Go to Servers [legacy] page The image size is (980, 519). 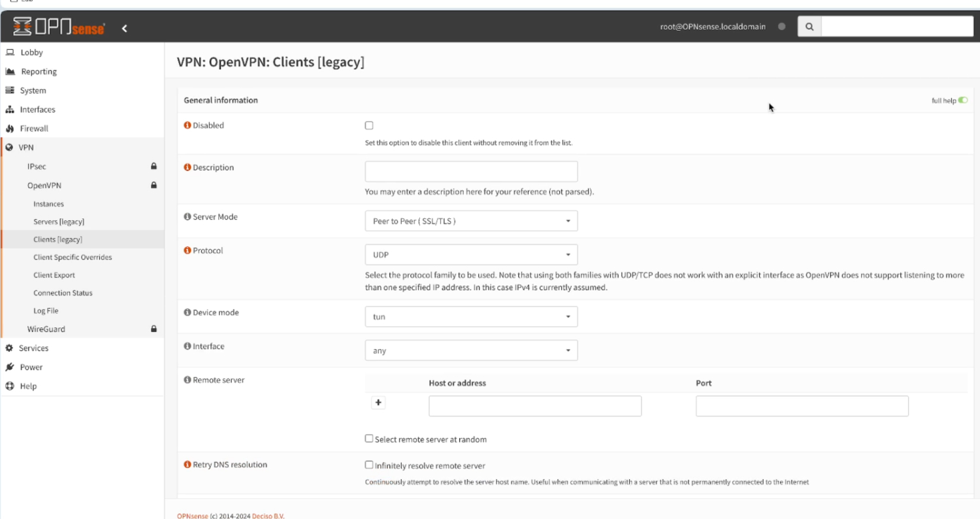59,222
